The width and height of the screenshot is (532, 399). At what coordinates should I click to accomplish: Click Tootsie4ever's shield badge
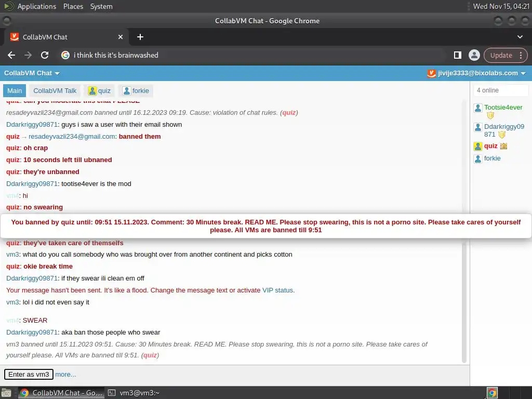[x=490, y=116]
